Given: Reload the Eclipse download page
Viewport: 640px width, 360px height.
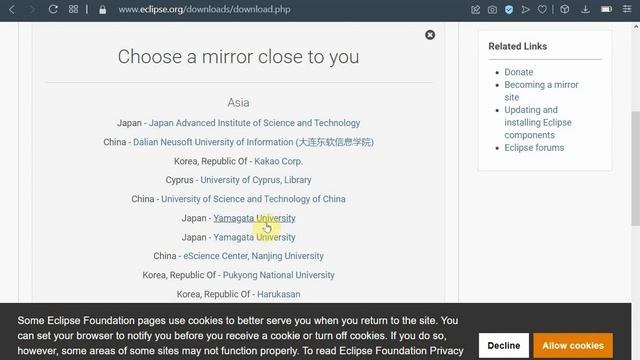Looking at the screenshot, I should 53,9.
